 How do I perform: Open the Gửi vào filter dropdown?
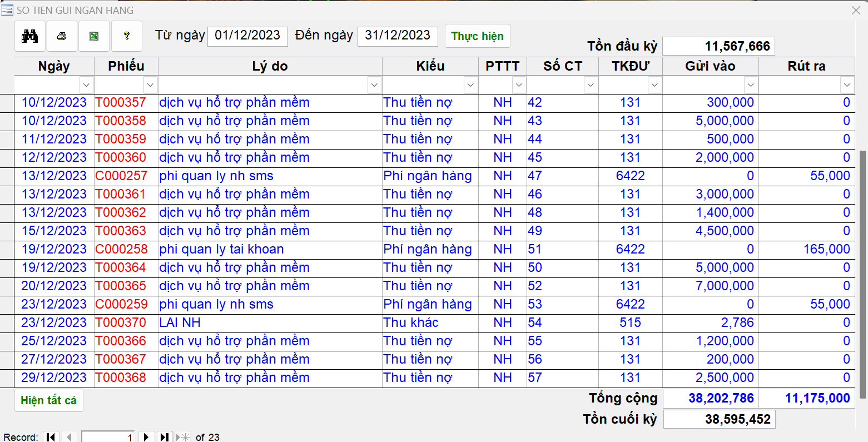pyautogui.click(x=751, y=85)
